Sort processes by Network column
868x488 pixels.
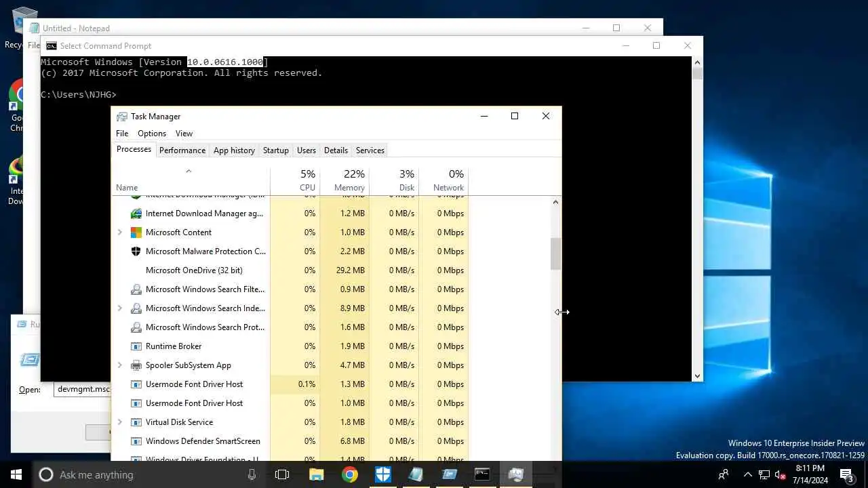443,180
